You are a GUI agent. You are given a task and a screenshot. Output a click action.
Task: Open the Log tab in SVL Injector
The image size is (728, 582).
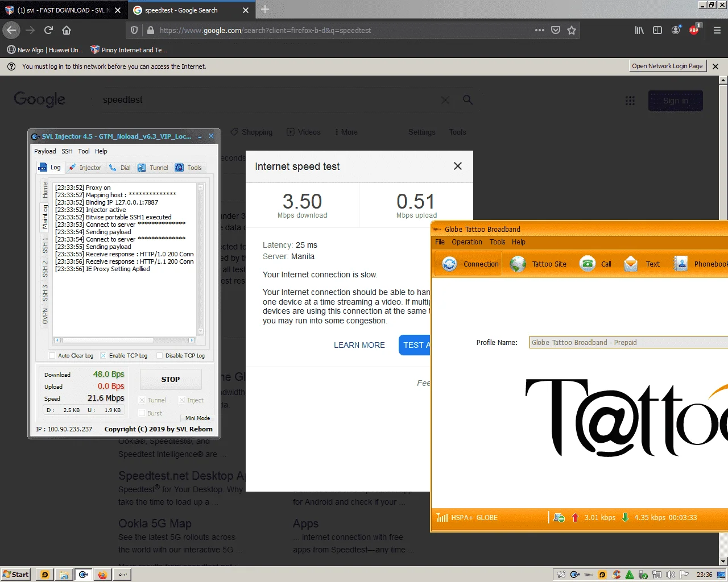(x=49, y=167)
